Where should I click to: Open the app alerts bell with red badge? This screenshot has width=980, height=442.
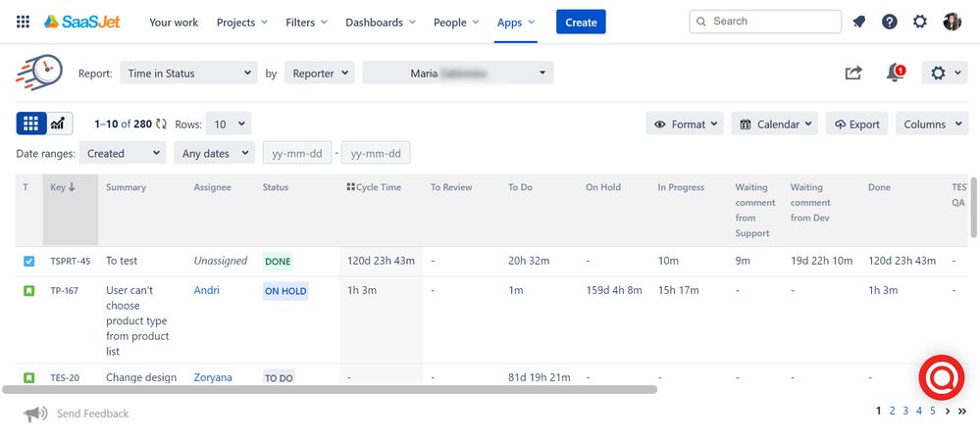point(896,73)
